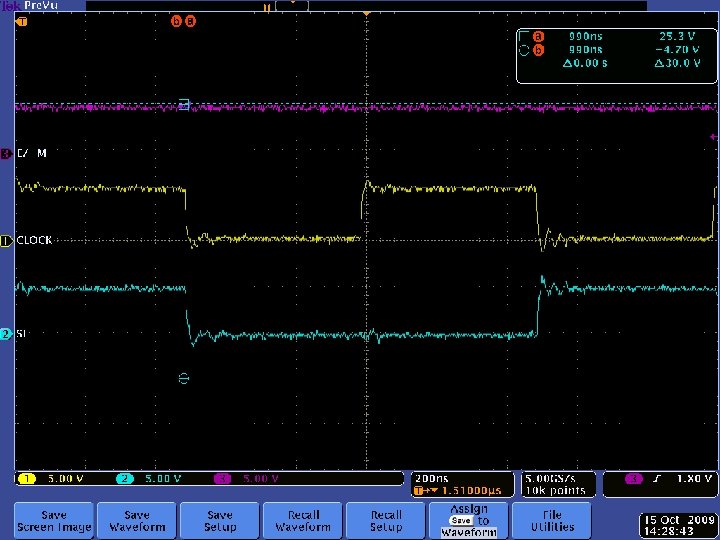Click the channel 3 ground marker

coord(6,153)
